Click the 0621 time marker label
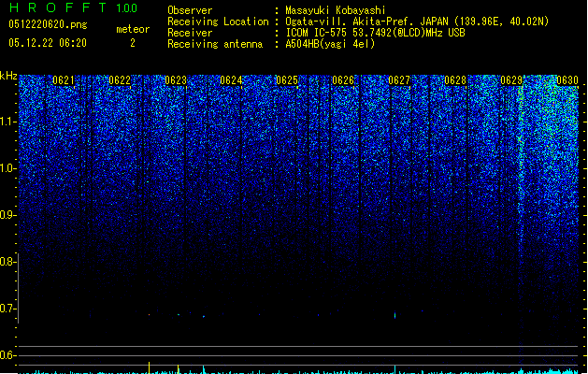The height and width of the screenshot is (374, 588). [x=64, y=80]
